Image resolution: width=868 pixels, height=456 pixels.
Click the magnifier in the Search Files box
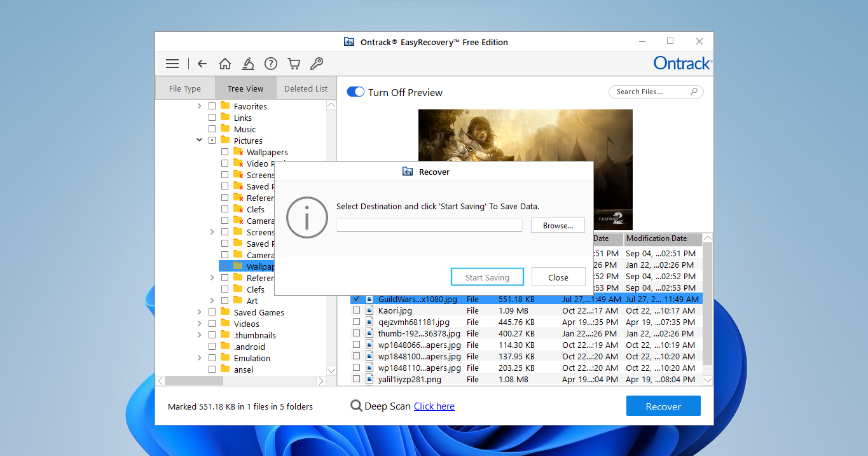[694, 92]
